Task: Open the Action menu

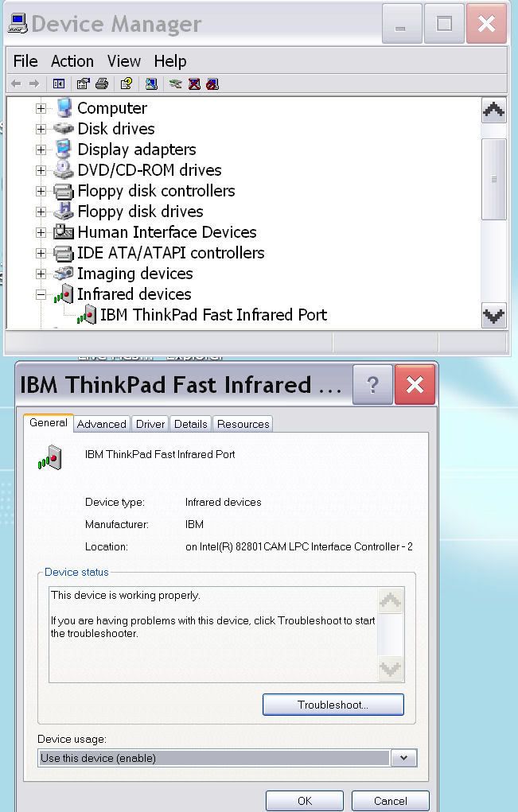Action: click(72, 61)
